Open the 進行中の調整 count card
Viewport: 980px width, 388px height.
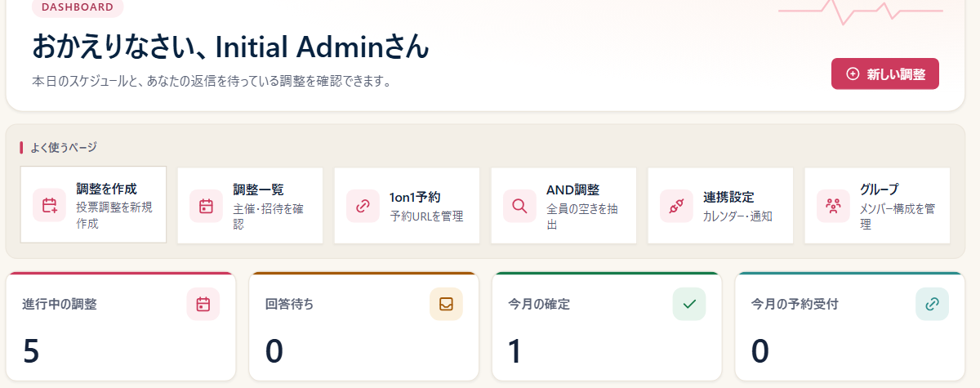pyautogui.click(x=121, y=326)
